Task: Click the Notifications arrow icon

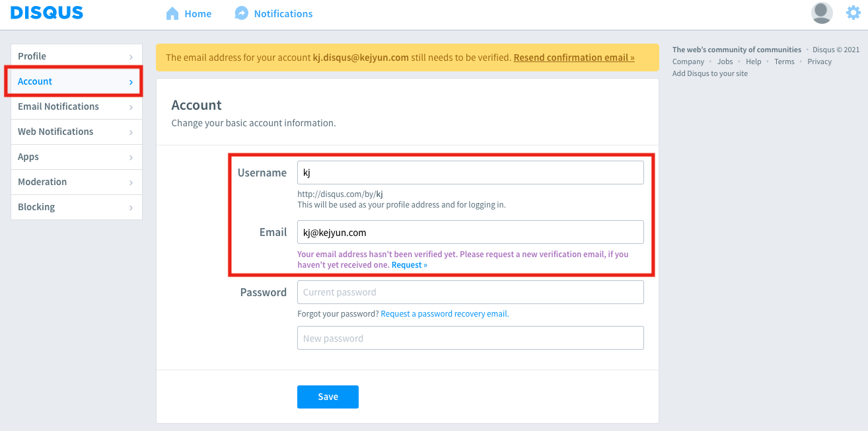Action: pos(242,13)
